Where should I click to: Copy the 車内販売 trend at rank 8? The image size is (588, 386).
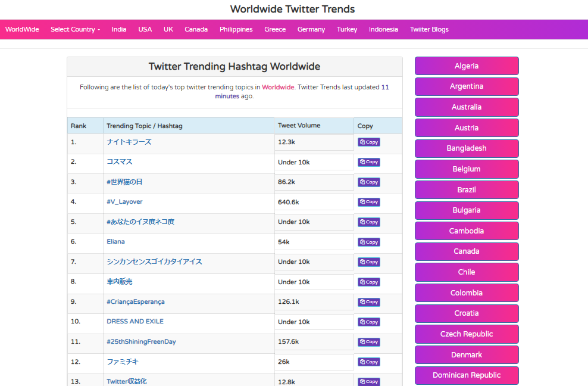tap(368, 282)
